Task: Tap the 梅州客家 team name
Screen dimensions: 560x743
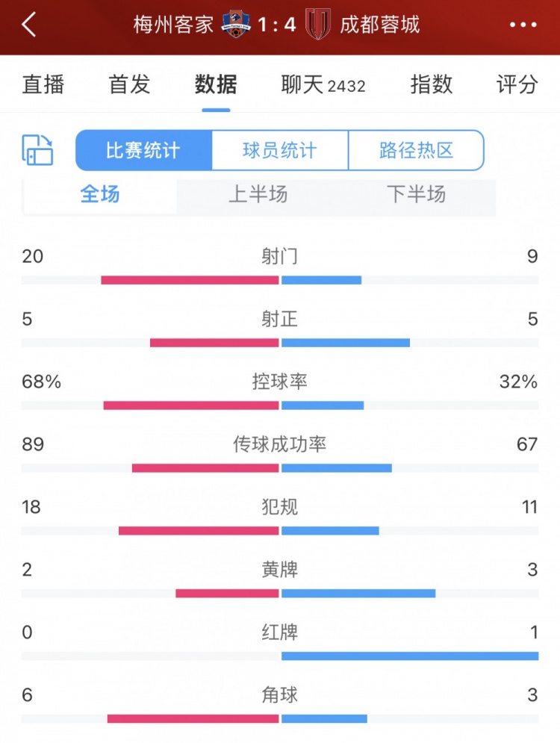Action: coord(175,25)
